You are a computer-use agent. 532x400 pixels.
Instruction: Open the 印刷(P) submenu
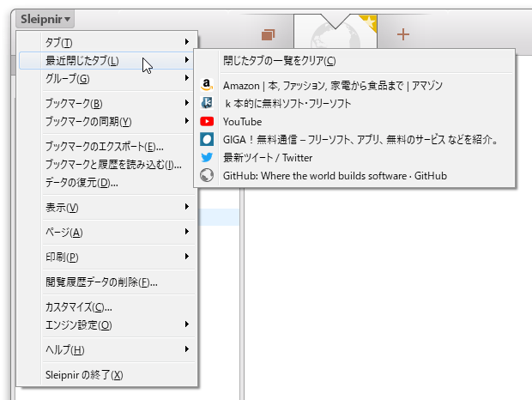pos(107,257)
